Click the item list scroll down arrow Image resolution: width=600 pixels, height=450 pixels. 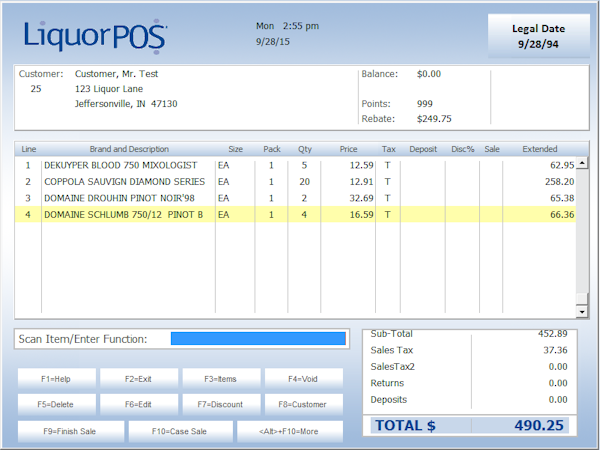(582, 312)
